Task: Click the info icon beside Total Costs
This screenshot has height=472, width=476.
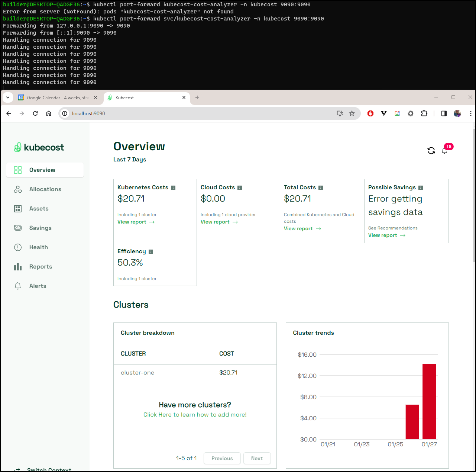Action: [321, 188]
